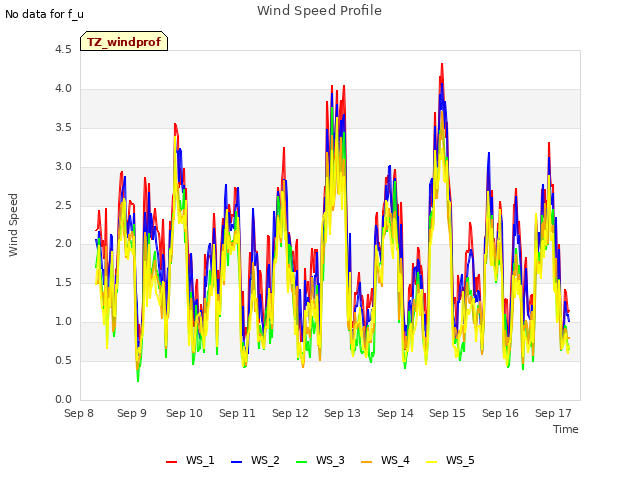Click the Sep 16 x-axis tick label
Screen dimensions: 640x480
pyautogui.click(x=500, y=413)
